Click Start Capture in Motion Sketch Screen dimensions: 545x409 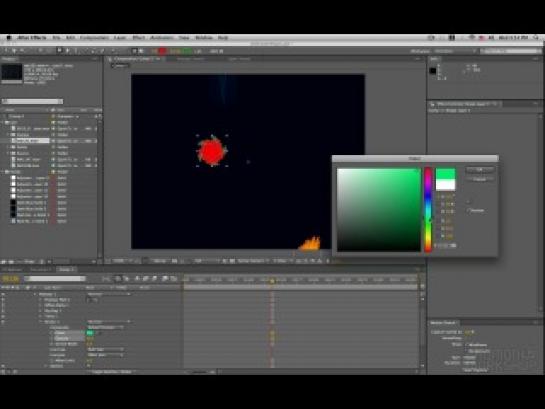point(475,370)
